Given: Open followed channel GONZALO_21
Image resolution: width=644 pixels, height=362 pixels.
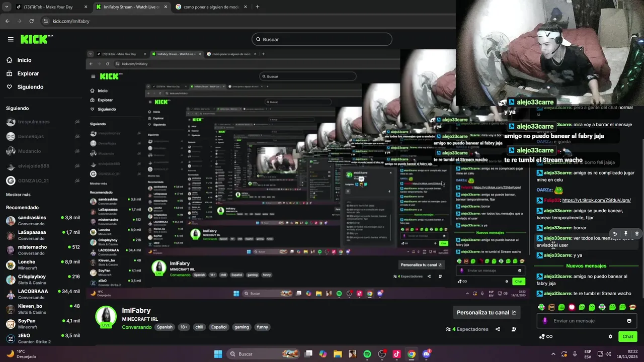Looking at the screenshot, I should [x=43, y=180].
